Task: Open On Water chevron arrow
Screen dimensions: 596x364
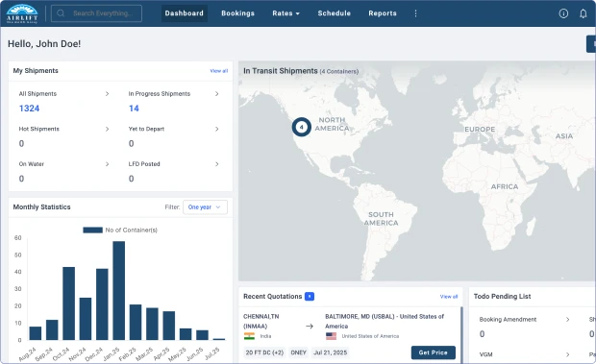Action: (x=108, y=164)
